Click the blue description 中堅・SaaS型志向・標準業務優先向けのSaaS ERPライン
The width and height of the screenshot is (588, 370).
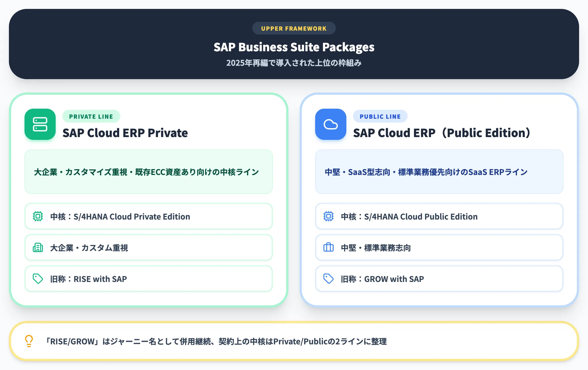426,172
